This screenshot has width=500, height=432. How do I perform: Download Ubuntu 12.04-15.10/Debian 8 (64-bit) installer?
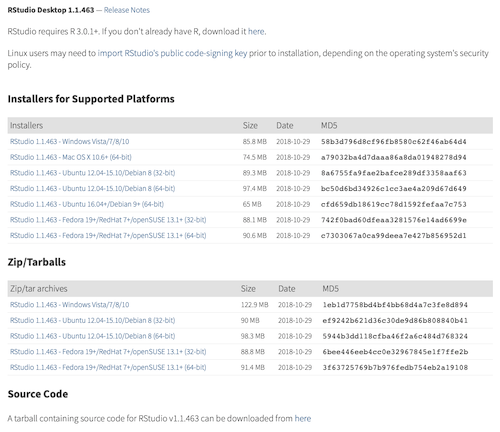tap(92, 189)
